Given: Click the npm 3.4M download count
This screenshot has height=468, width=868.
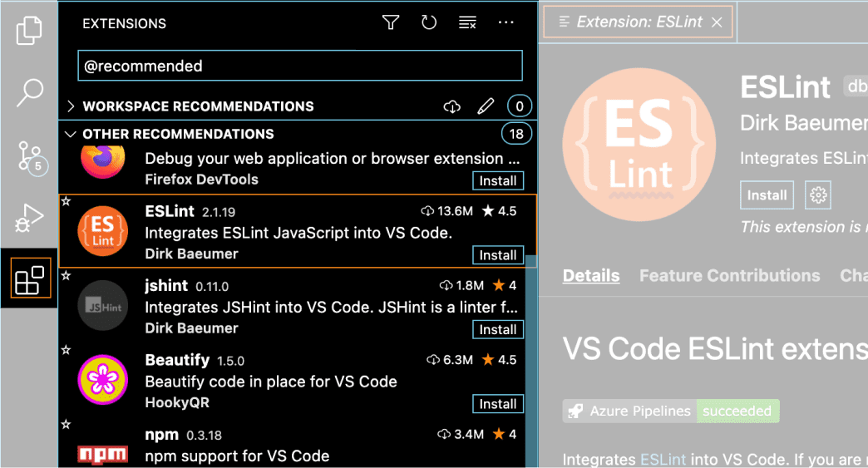Looking at the screenshot, I should pos(461,434).
